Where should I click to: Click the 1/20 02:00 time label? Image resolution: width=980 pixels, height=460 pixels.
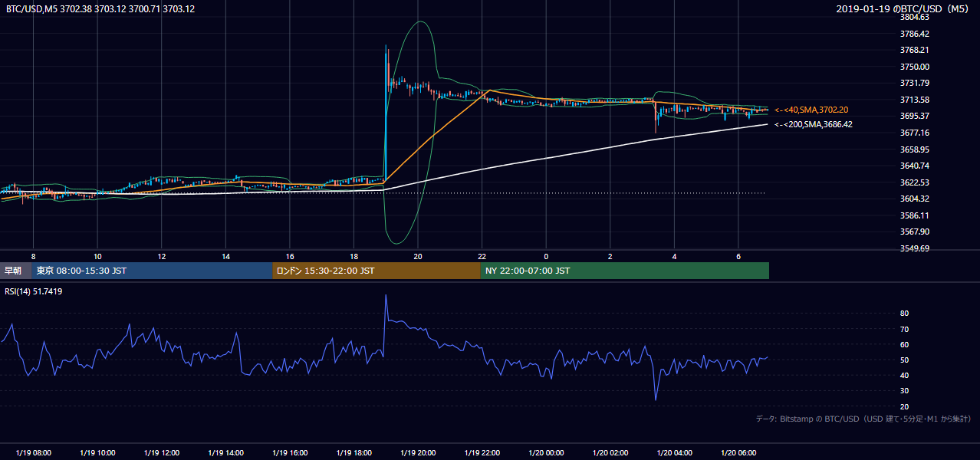(610, 452)
